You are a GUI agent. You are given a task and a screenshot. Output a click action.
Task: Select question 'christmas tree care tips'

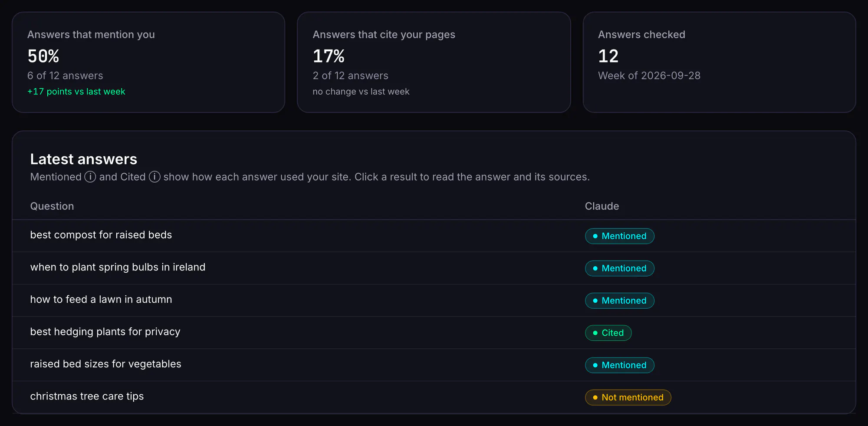[87, 396]
